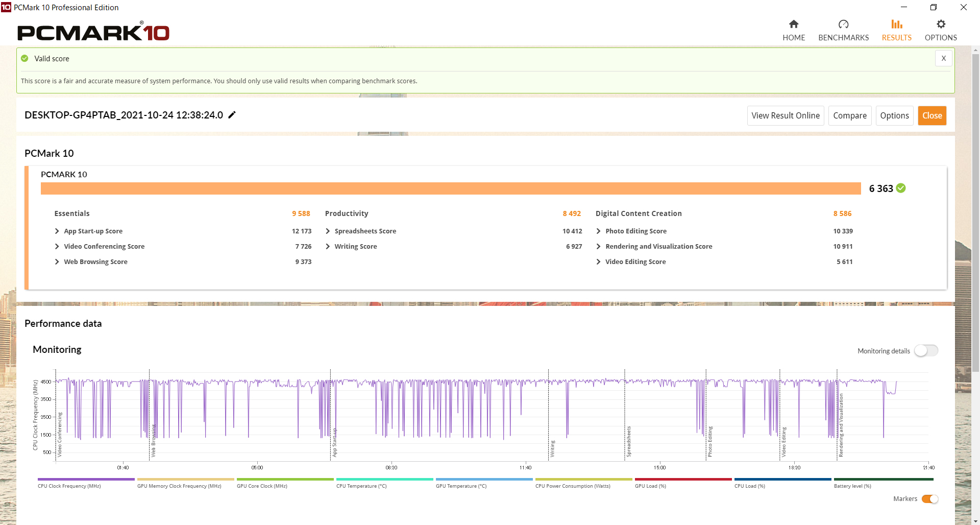The height and width of the screenshot is (525, 980).
Task: Enable the Monitoring details toggle
Action: (x=925, y=351)
